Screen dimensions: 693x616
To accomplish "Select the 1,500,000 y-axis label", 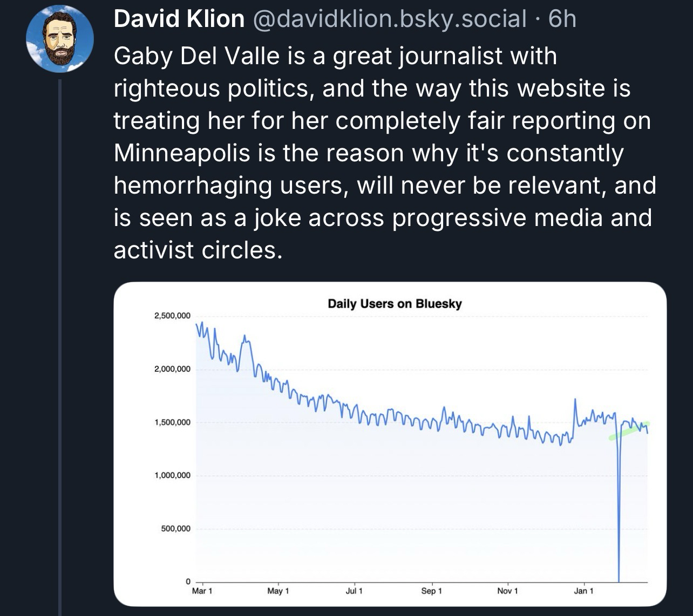I will [x=172, y=422].
